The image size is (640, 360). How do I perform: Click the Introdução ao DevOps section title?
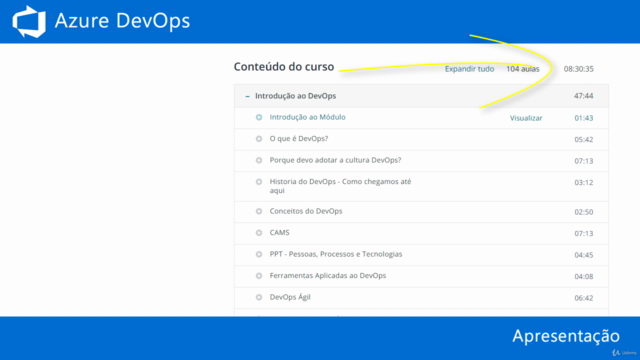pos(296,96)
